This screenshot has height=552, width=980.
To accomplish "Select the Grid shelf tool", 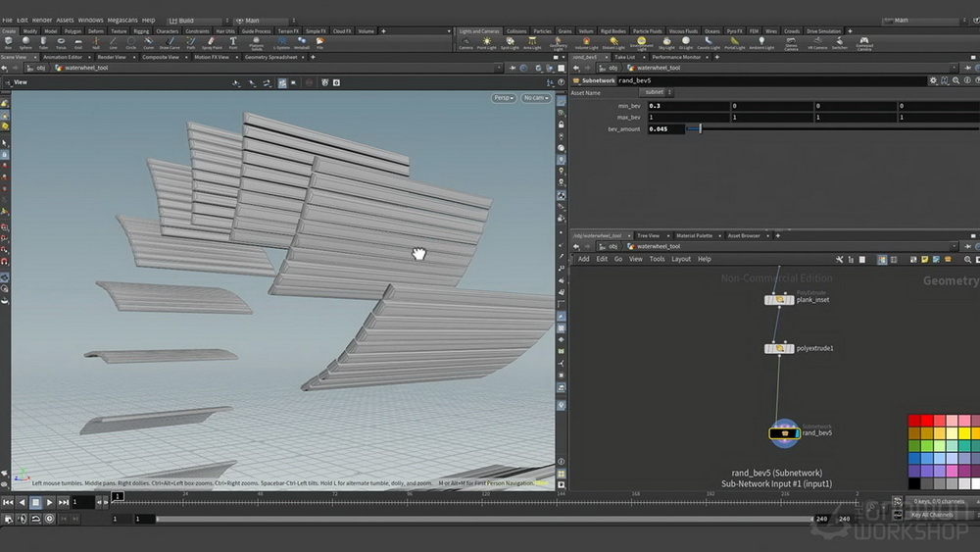I will (78, 42).
